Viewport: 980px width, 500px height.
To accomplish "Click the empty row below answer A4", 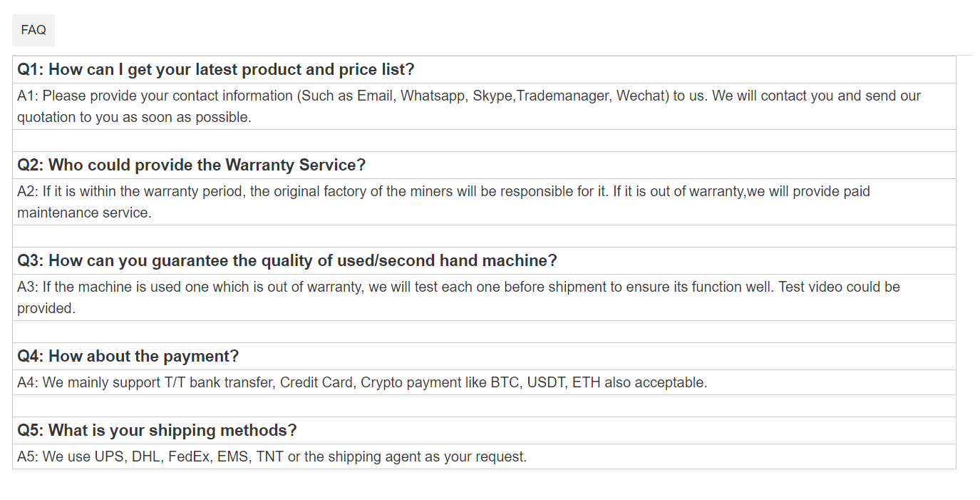I will (484, 406).
